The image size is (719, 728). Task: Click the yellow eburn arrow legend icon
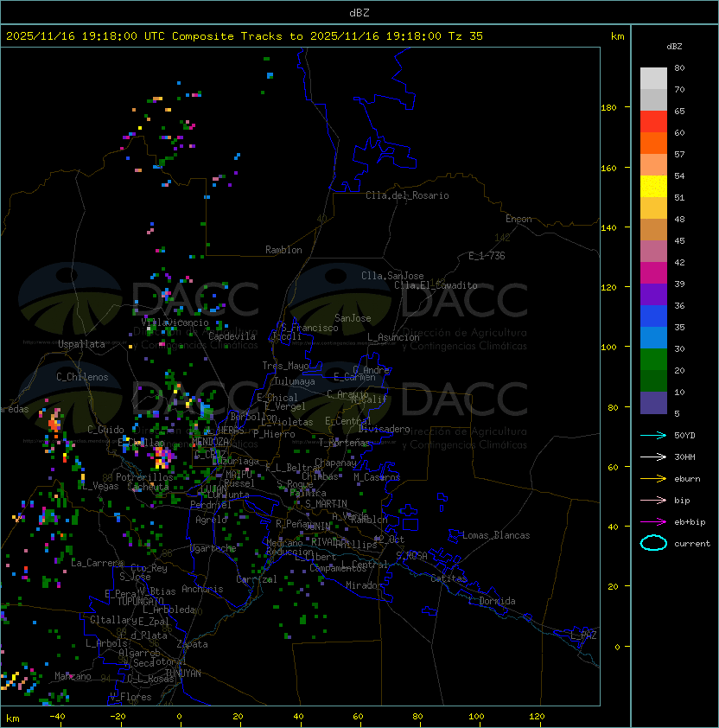pyautogui.click(x=653, y=479)
